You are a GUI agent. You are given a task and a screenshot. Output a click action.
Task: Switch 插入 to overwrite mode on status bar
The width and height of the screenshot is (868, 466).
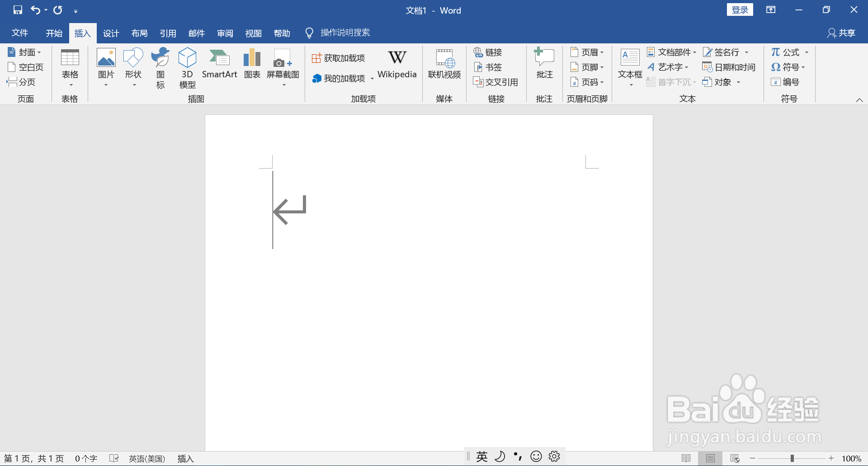184,458
